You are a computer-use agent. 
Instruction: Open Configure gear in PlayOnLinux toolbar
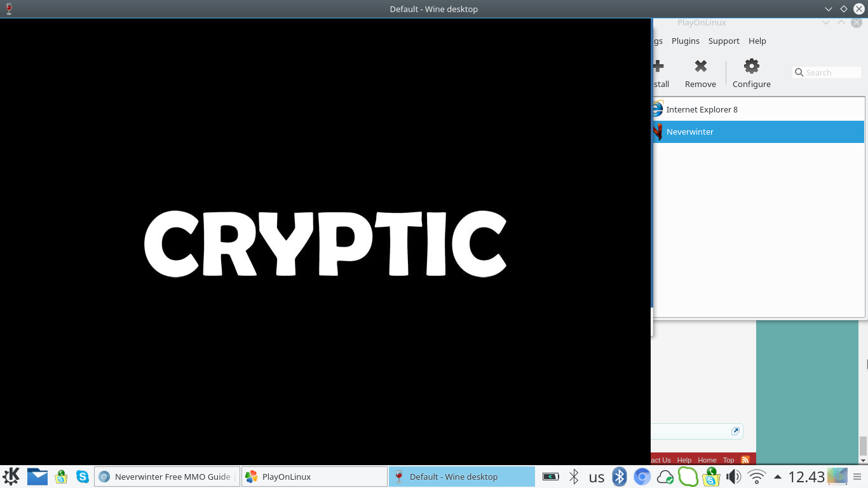pos(752,66)
